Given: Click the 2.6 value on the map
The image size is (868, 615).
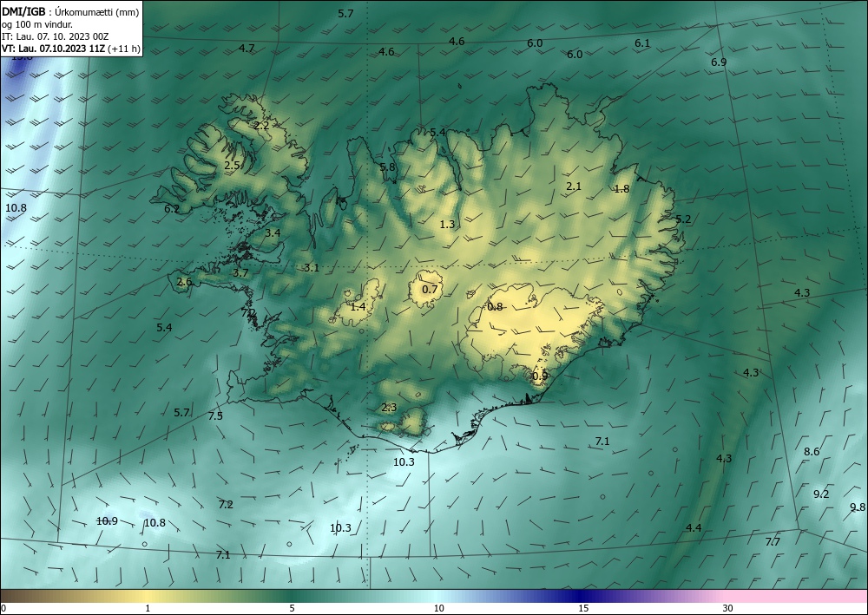Looking at the screenshot, I should tap(184, 282).
